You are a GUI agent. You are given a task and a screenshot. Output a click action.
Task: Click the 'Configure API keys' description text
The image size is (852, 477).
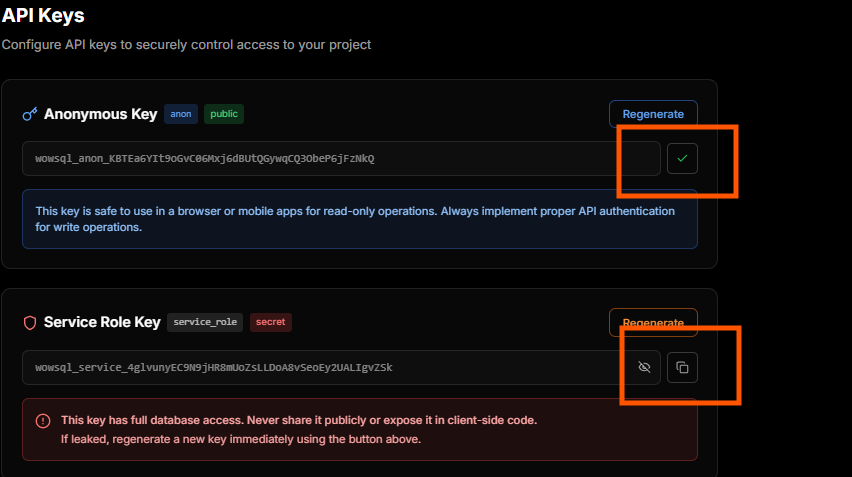186,45
